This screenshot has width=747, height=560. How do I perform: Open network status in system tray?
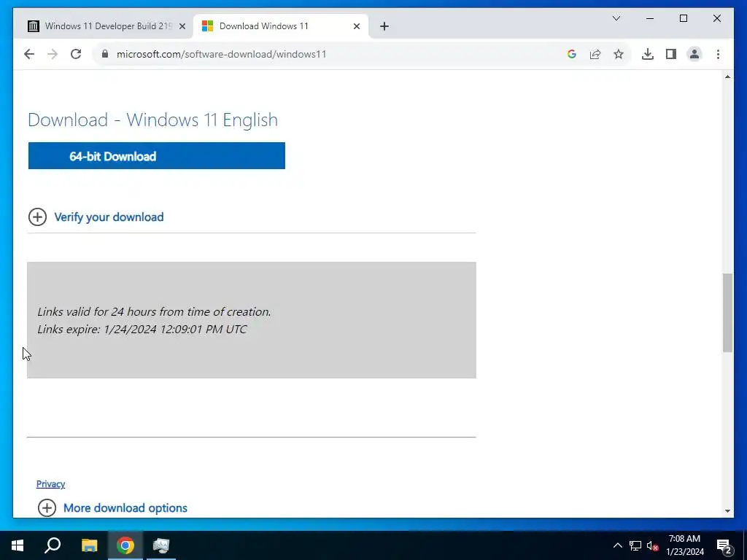pos(635,545)
